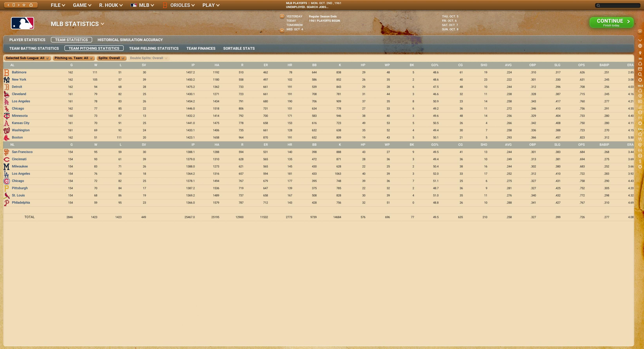The height and width of the screenshot is (349, 644).
Task: Click the globe icon in right sidebar
Action: coord(640,46)
